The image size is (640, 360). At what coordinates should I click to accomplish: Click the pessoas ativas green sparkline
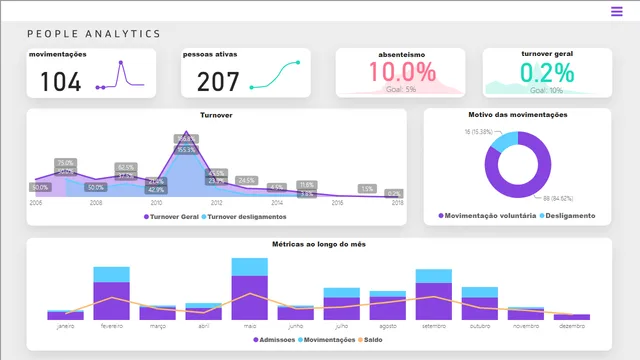coord(275,75)
